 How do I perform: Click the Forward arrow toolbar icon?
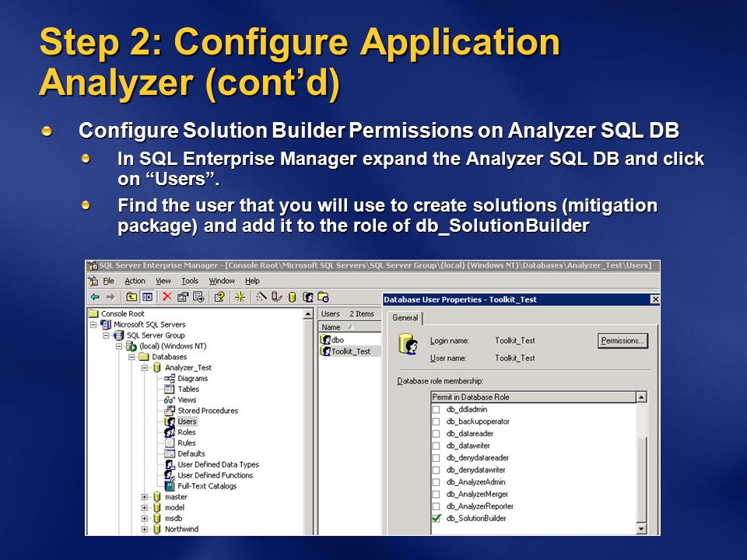110,297
